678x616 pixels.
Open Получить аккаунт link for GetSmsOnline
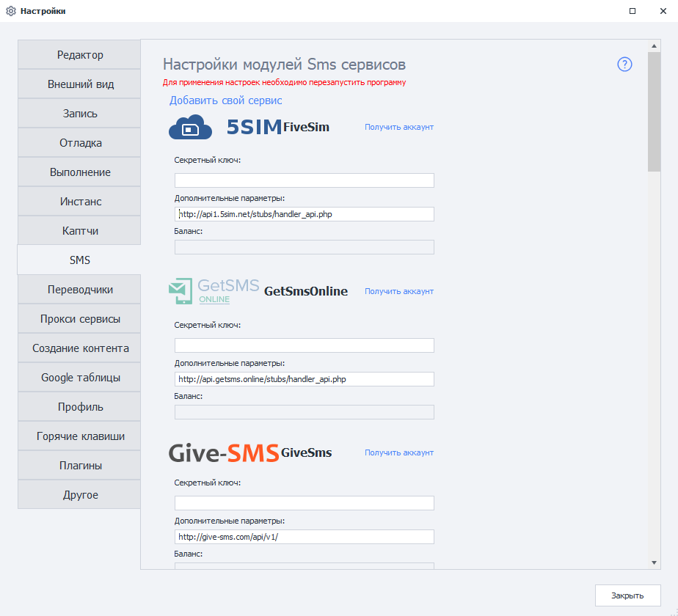click(x=399, y=291)
